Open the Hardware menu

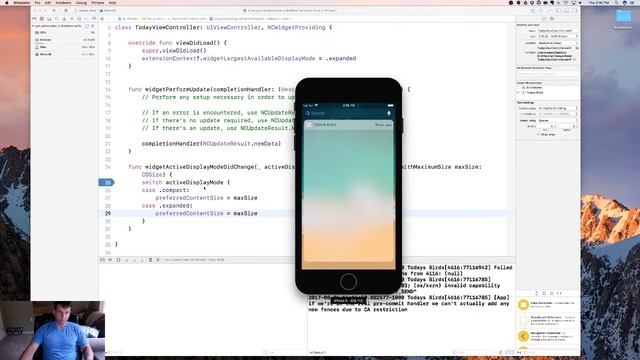(x=63, y=2)
